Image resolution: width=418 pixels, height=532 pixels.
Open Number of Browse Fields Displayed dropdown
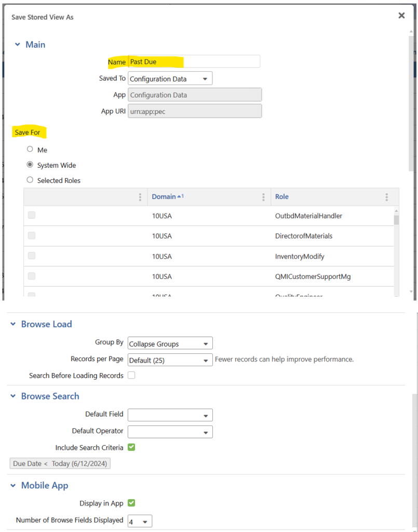coord(140,521)
